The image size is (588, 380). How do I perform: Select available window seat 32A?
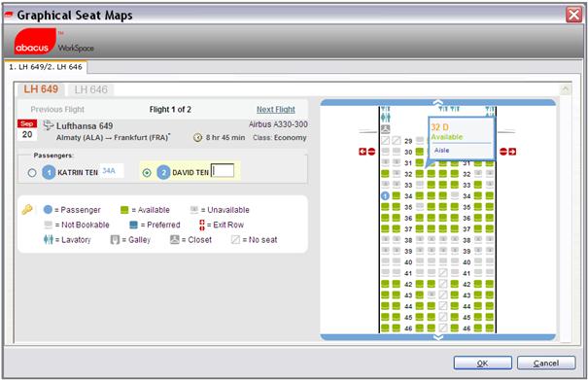(385, 174)
